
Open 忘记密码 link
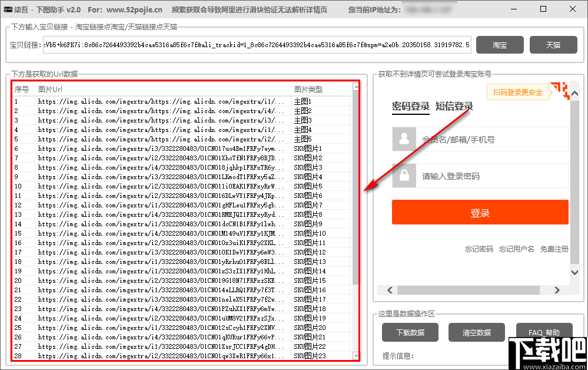[479, 249]
